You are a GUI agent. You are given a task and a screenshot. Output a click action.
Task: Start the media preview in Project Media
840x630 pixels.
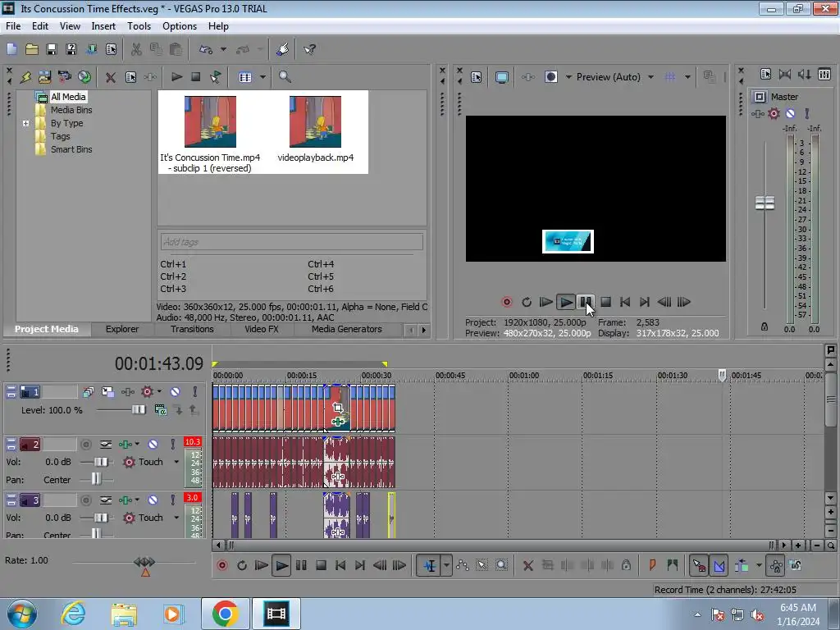tap(176, 77)
